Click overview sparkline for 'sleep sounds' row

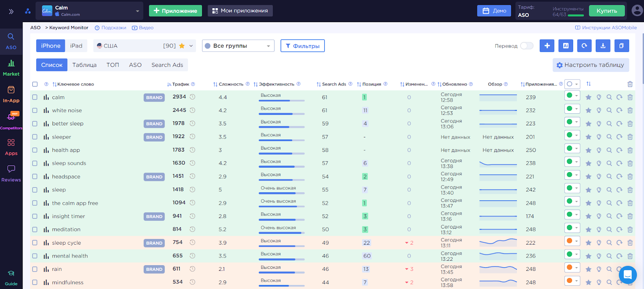pos(498,163)
